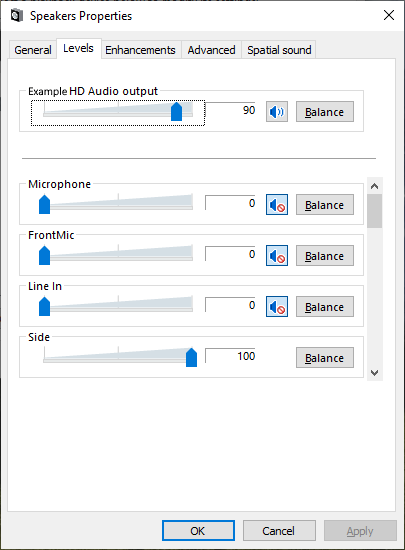Open Balance settings for FrontMic
The height and width of the screenshot is (550, 405).
pos(325,256)
